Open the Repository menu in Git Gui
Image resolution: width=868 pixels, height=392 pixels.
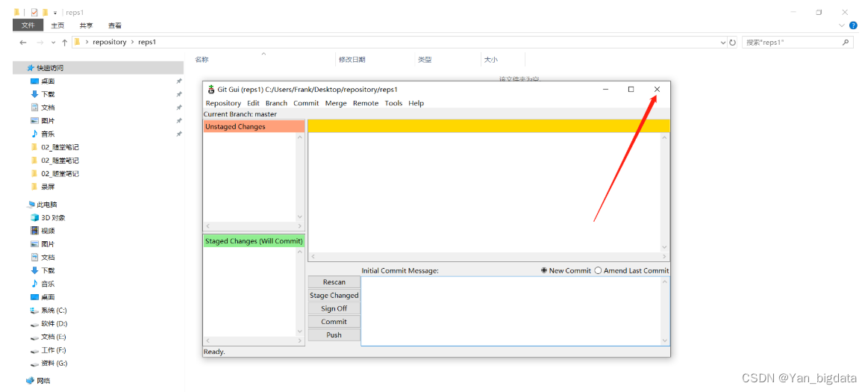coord(223,103)
